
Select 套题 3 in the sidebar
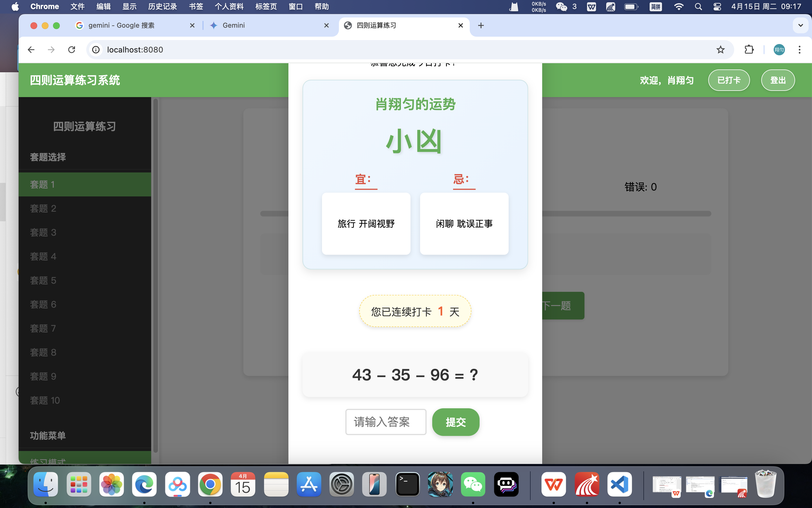click(x=85, y=233)
